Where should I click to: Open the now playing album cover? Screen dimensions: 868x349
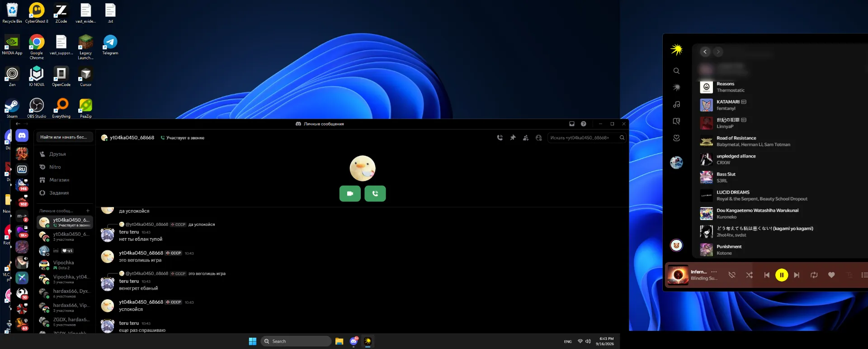(678, 275)
